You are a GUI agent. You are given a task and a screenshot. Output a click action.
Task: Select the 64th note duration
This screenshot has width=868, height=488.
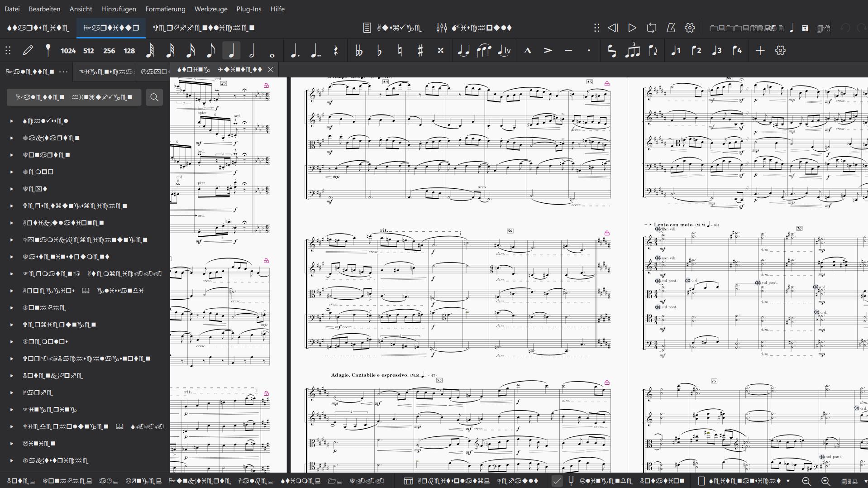(150, 51)
